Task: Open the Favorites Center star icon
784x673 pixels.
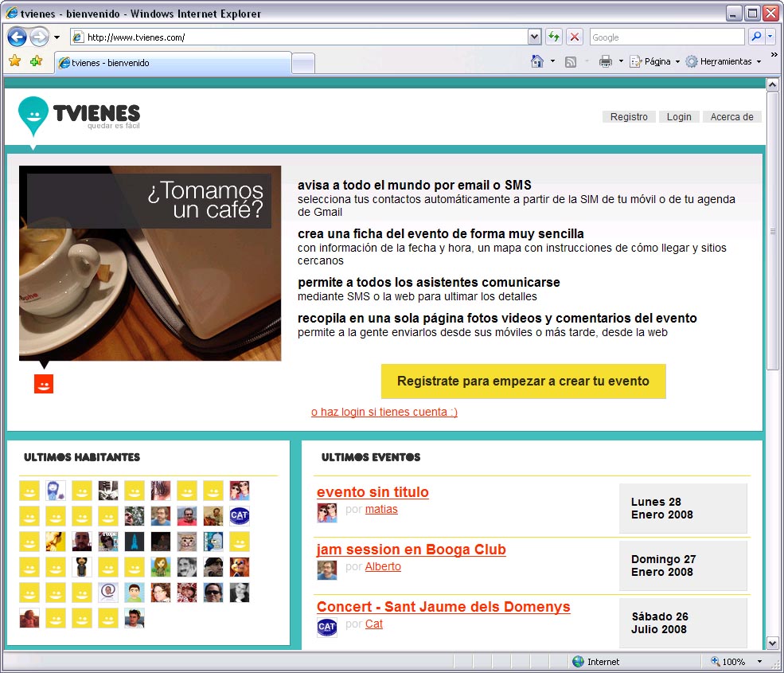Action: 15,61
